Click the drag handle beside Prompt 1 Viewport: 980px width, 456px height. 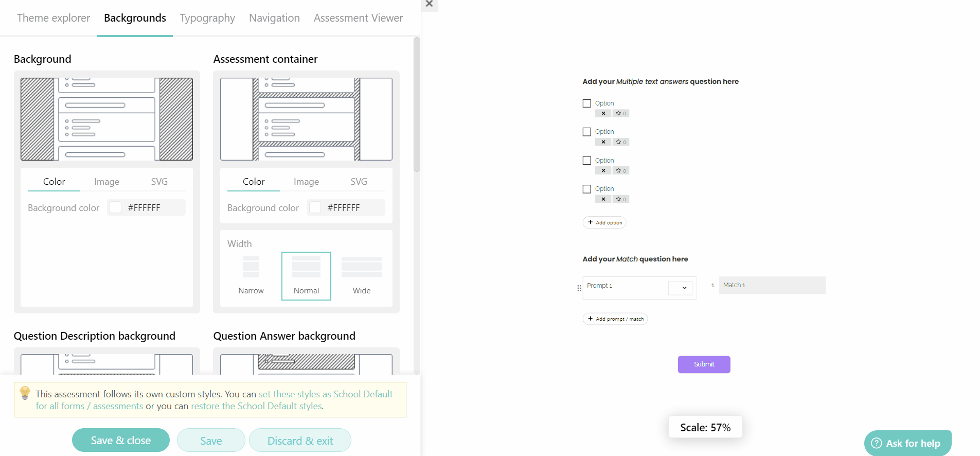pos(579,288)
